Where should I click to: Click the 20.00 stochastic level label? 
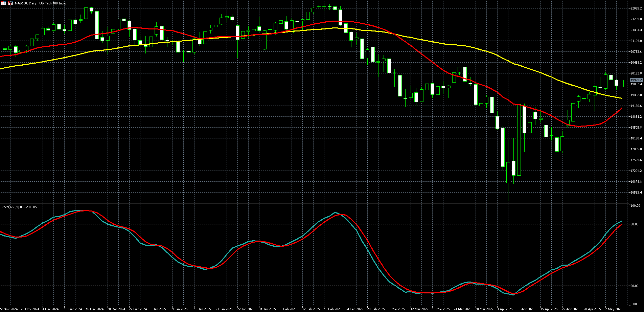coord(635,286)
